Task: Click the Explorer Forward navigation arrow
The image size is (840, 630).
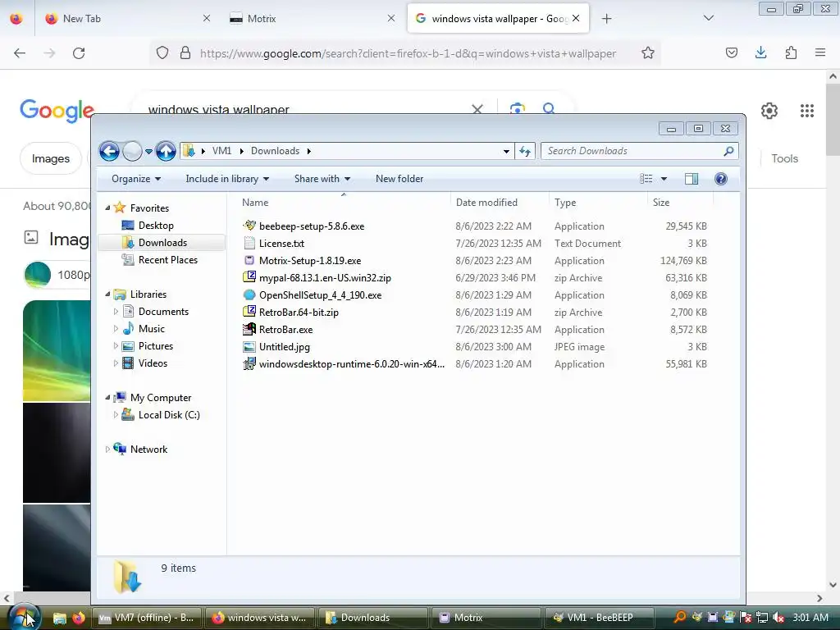Action: pyautogui.click(x=132, y=152)
